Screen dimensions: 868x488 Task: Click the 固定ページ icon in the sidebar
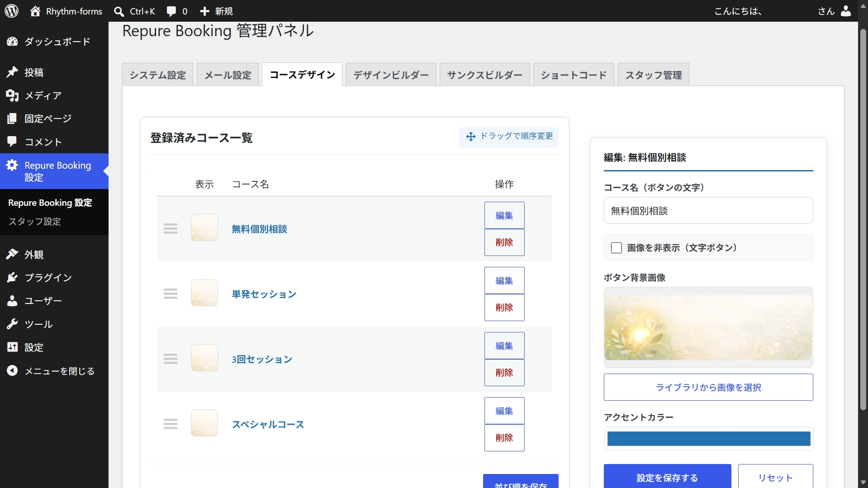click(12, 118)
